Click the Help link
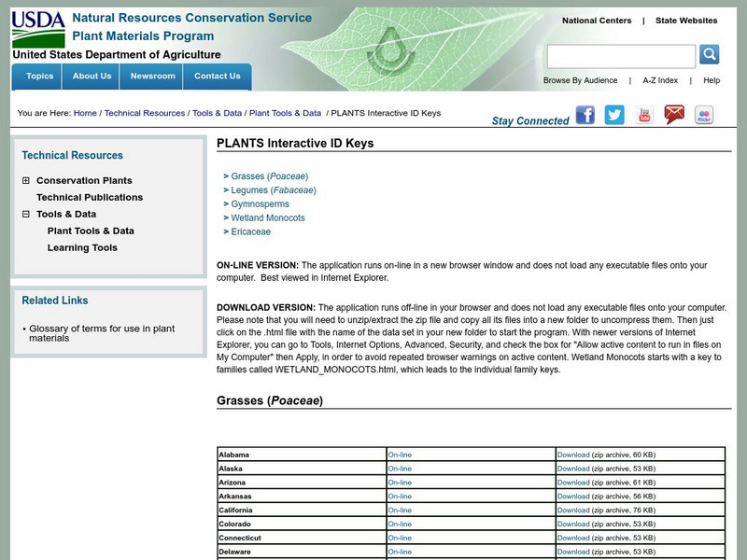Image resolution: width=747 pixels, height=560 pixels. point(712,80)
